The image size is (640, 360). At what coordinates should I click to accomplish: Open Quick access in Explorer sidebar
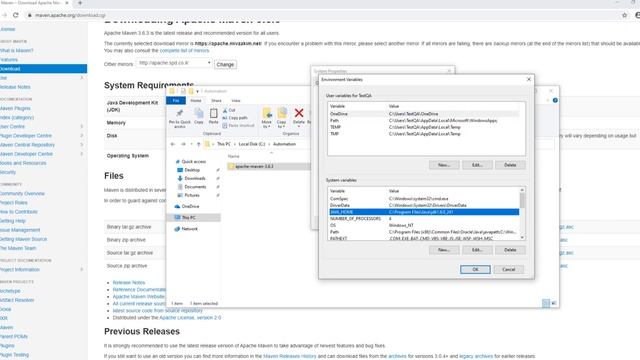coord(190,162)
